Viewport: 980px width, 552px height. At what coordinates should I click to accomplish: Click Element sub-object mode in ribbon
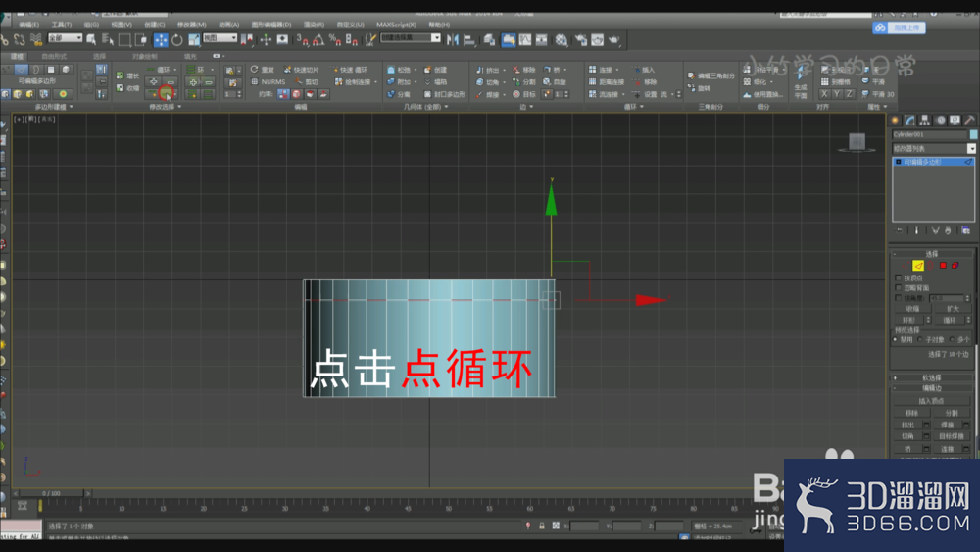(66, 69)
